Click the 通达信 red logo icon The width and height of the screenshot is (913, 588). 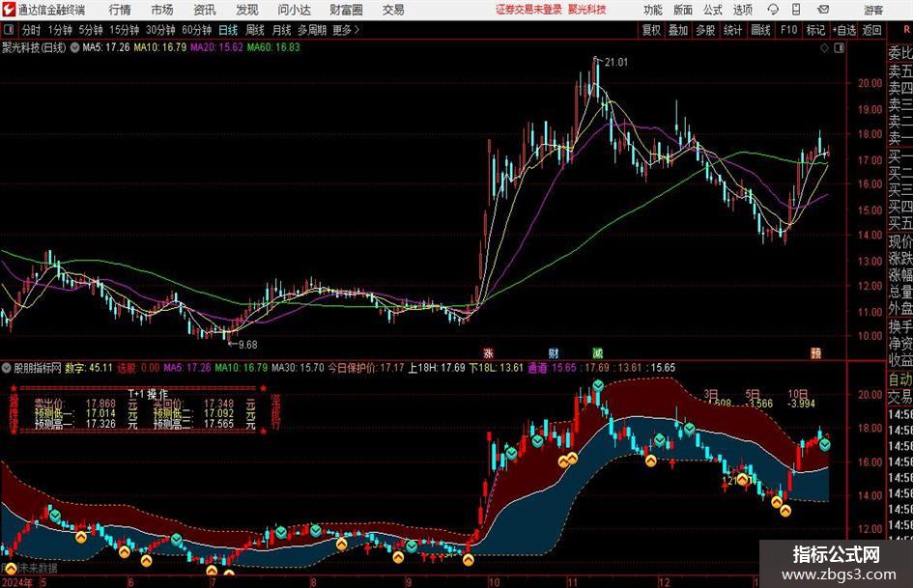(8, 10)
